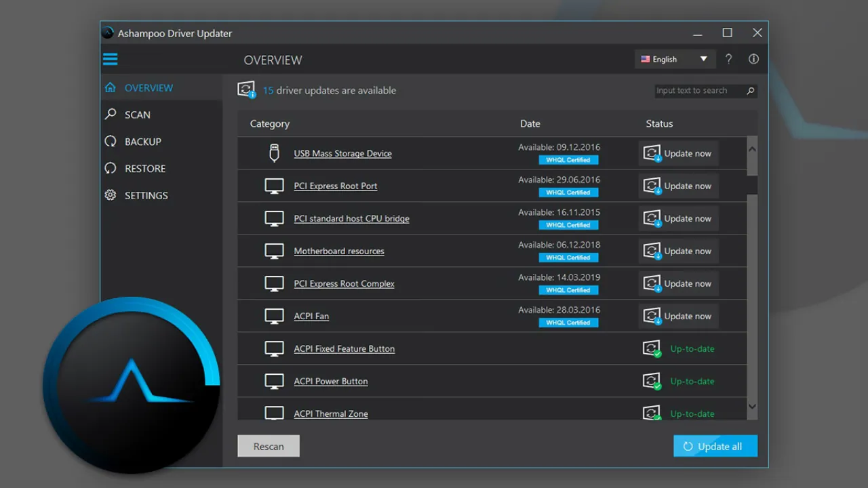Image resolution: width=868 pixels, height=488 pixels.
Task: Maximize the Ashampoo Driver Updater window
Action: 727,33
